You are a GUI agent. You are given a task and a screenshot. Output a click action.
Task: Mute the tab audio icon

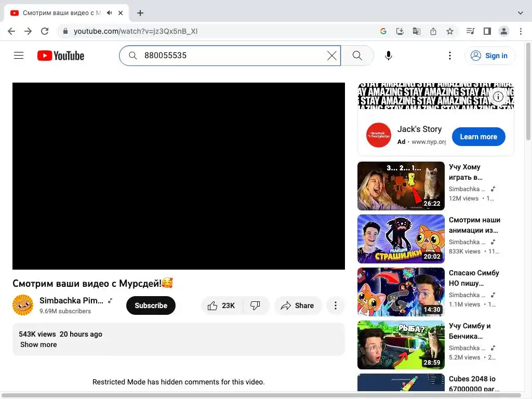tap(109, 13)
